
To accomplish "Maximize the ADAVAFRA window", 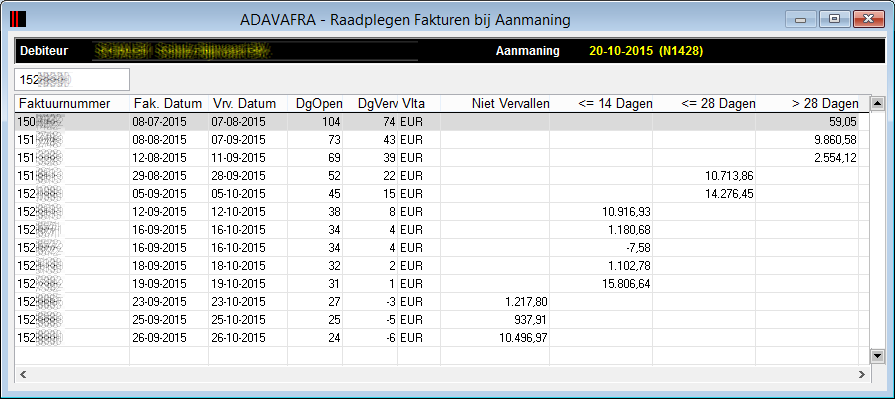I will pos(834,20).
